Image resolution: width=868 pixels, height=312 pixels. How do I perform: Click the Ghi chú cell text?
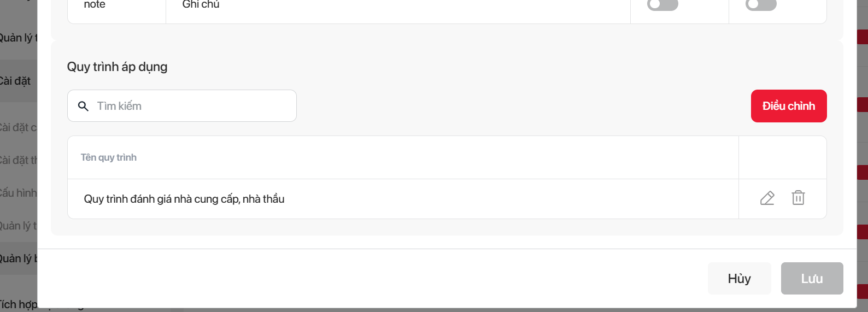pyautogui.click(x=201, y=4)
